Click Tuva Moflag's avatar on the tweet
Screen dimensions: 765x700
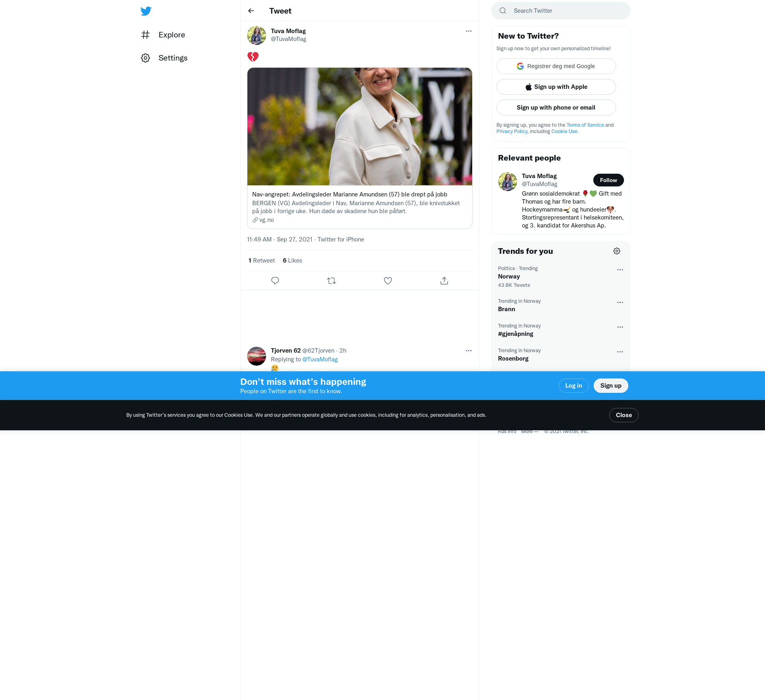point(257,35)
